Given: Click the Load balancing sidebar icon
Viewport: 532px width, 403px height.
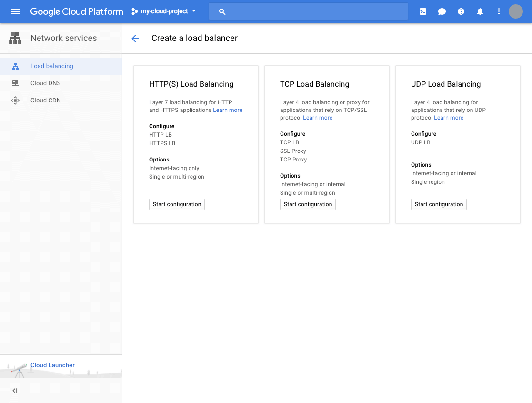Looking at the screenshot, I should pyautogui.click(x=15, y=66).
